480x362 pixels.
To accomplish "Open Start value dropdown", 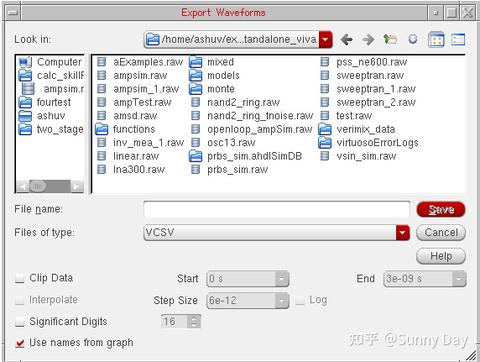I will (282, 279).
